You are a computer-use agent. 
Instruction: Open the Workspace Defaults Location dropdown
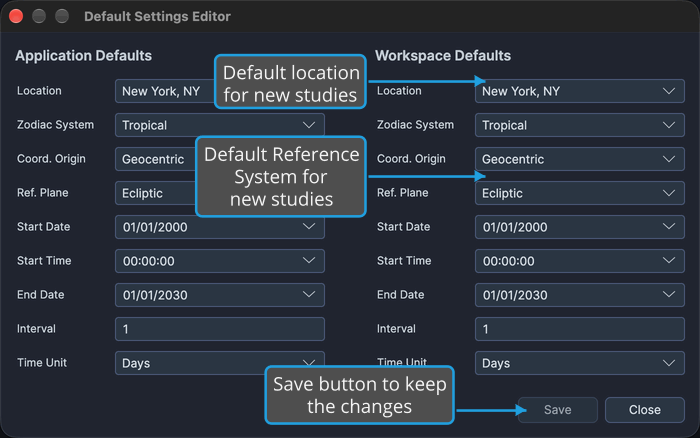[x=579, y=91]
